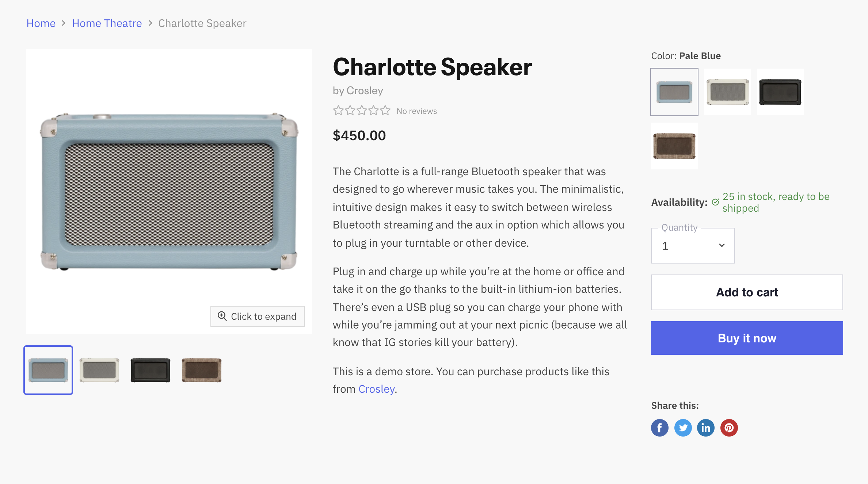868x484 pixels.
Task: Select the black speaker color variant
Action: [x=780, y=92]
